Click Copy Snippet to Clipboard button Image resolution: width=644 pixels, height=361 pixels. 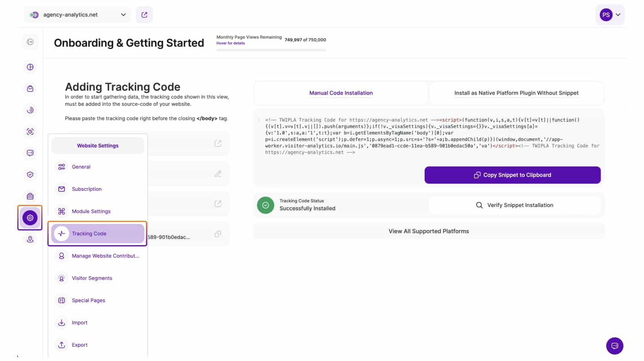[512, 175]
